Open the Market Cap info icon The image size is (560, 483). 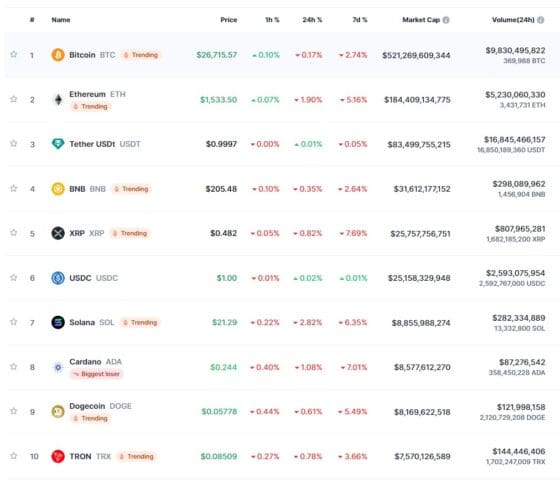446,20
